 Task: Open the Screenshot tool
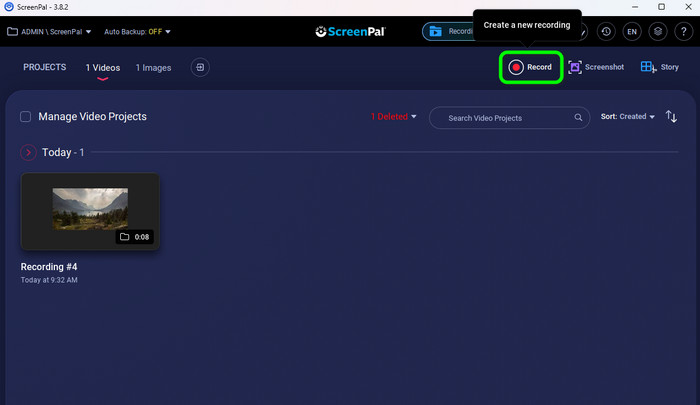[596, 67]
